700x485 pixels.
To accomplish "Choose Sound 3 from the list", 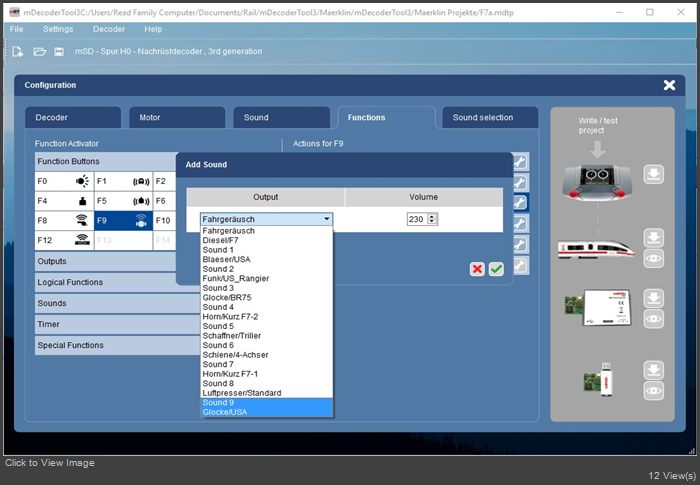I will tap(267, 288).
